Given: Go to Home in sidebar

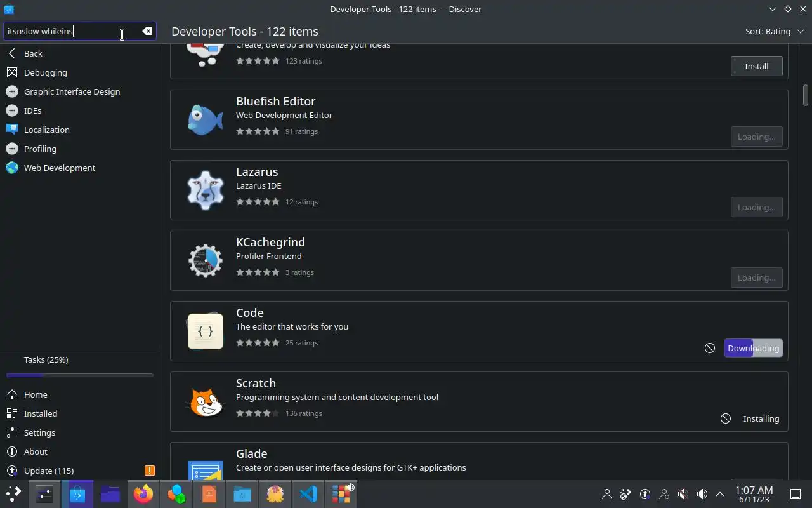Looking at the screenshot, I should 80,394.
